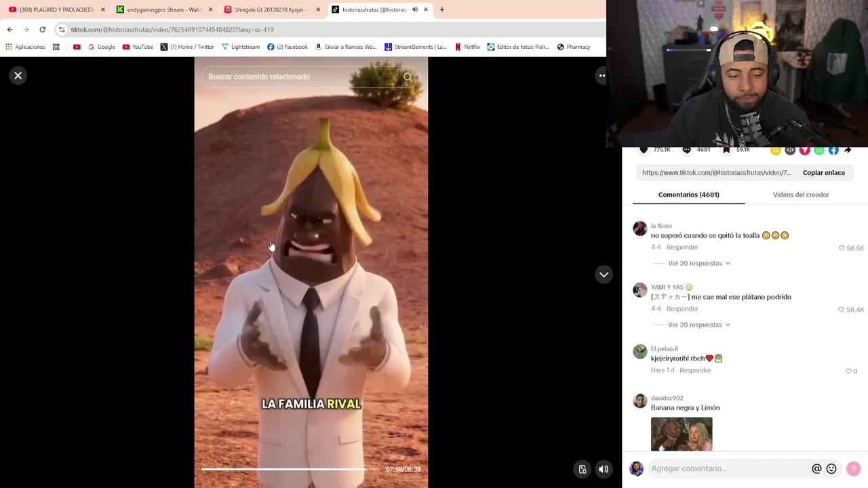Seek on the video progress bar

[290, 469]
